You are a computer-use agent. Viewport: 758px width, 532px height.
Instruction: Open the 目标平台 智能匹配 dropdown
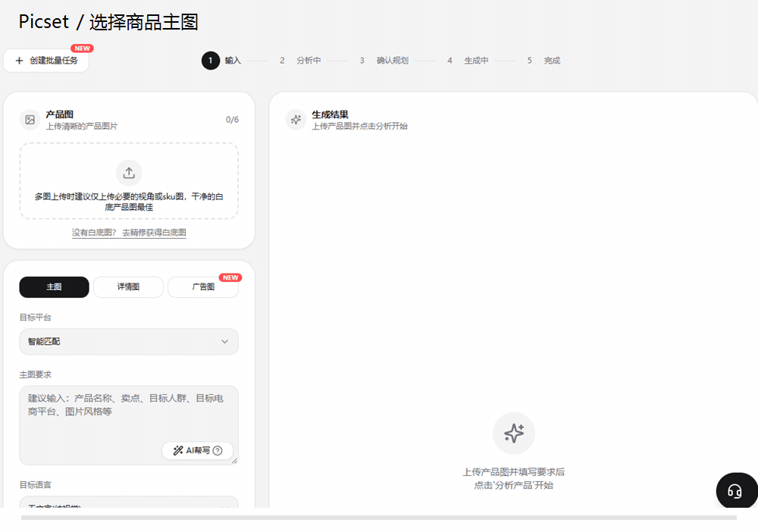pyautogui.click(x=129, y=342)
